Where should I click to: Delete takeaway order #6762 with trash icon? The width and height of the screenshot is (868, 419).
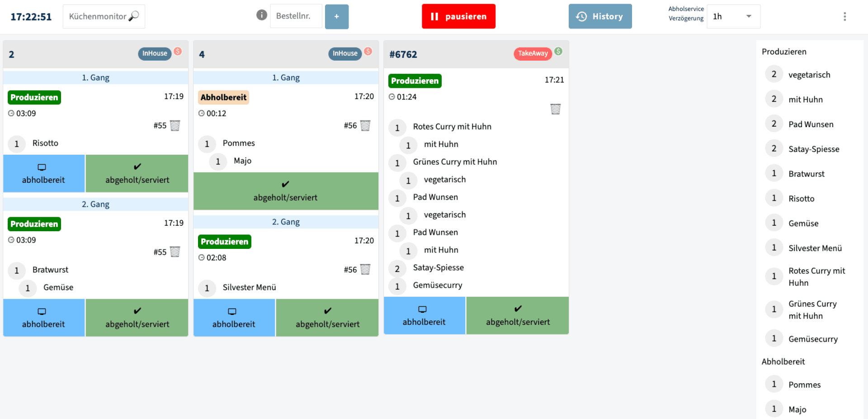(x=555, y=109)
